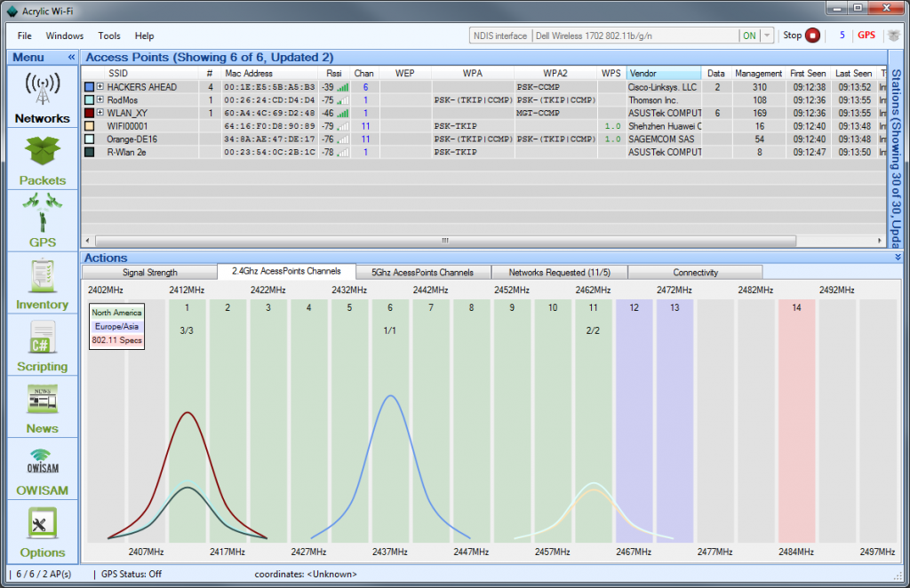Screen dimensions: 910x588
Task: Open the GPS satellite panel
Action: (42, 220)
